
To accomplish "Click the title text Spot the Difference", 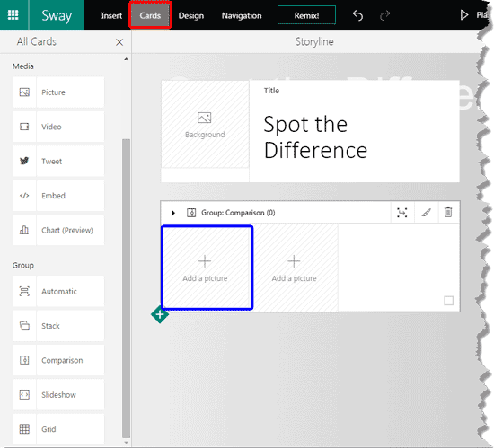I will coord(315,137).
